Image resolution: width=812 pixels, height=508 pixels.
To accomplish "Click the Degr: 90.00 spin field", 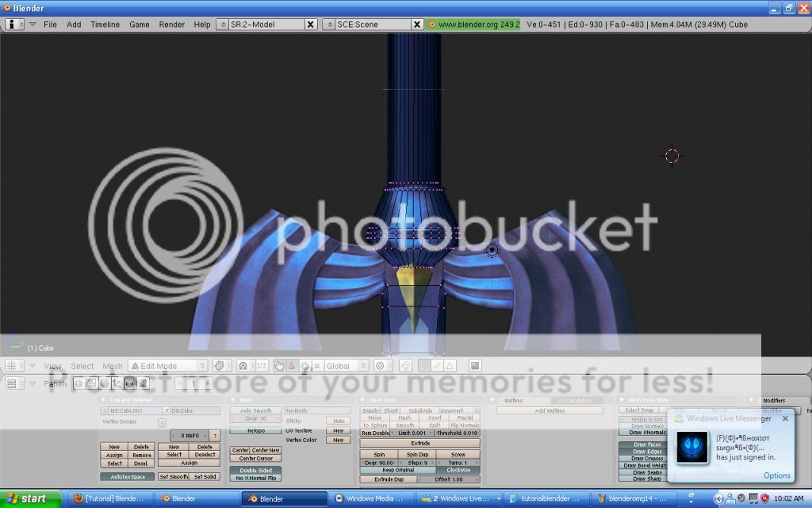I will tap(378, 462).
